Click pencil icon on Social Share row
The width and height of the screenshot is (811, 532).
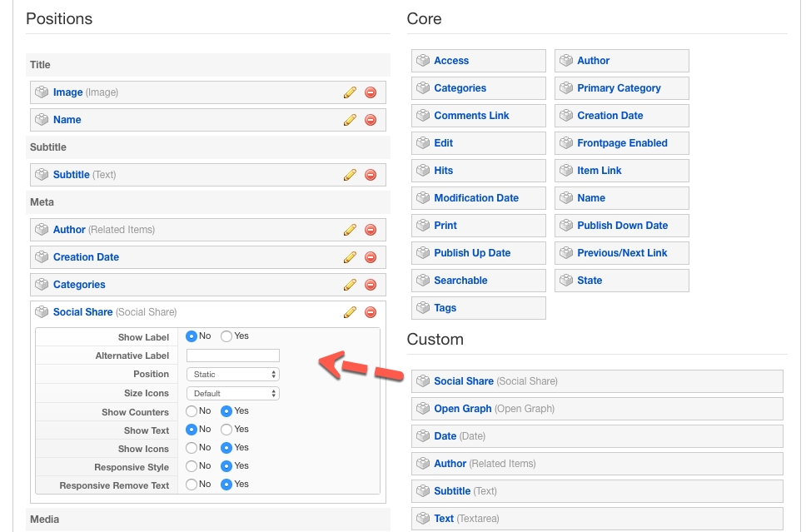tap(350, 312)
